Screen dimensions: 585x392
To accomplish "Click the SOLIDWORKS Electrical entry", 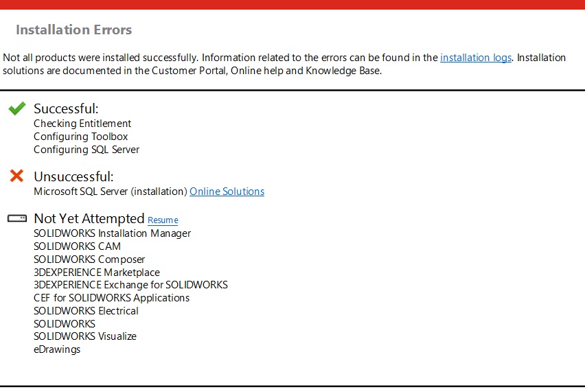I will coord(87,311).
